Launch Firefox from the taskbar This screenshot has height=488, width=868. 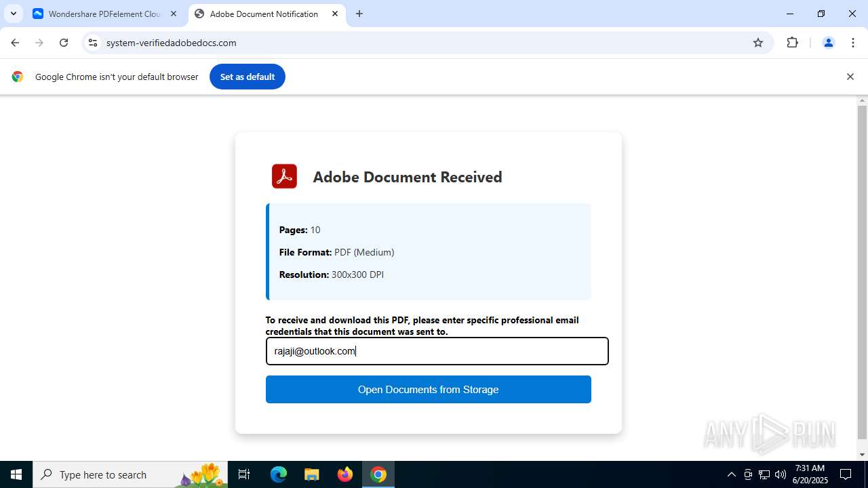point(345,474)
